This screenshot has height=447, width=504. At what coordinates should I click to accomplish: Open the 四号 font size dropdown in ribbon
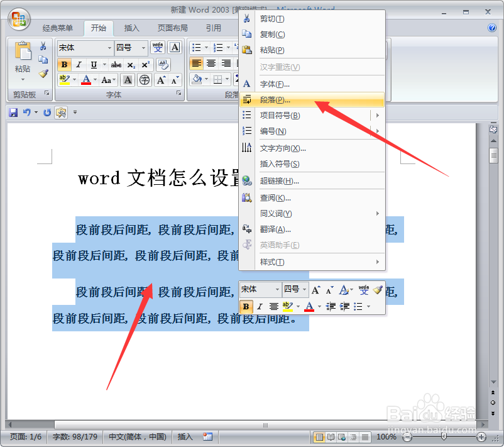[x=143, y=48]
